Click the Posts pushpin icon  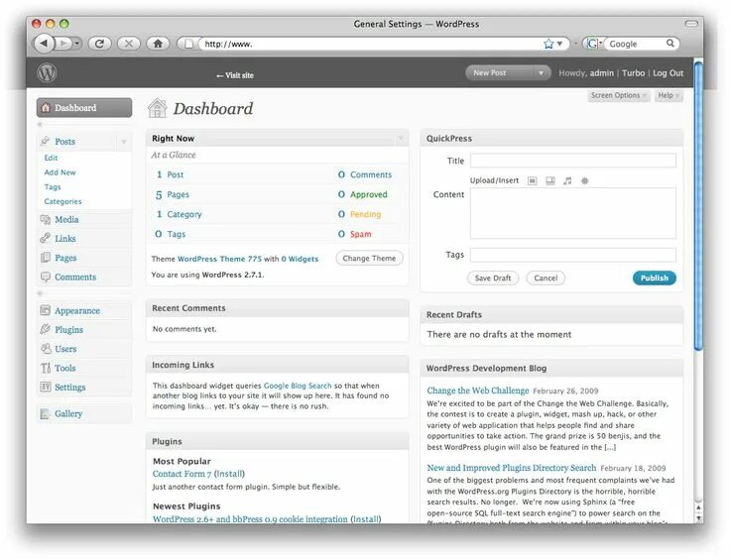46,141
